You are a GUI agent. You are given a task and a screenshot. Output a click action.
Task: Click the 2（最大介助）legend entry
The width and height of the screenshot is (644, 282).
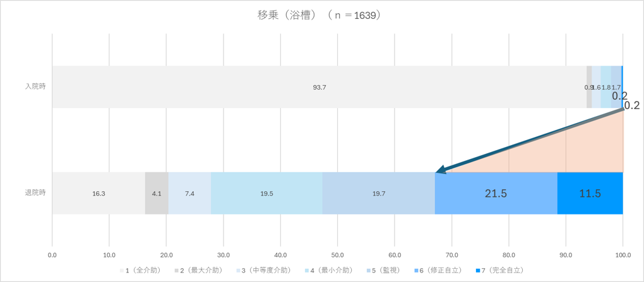coord(199,271)
